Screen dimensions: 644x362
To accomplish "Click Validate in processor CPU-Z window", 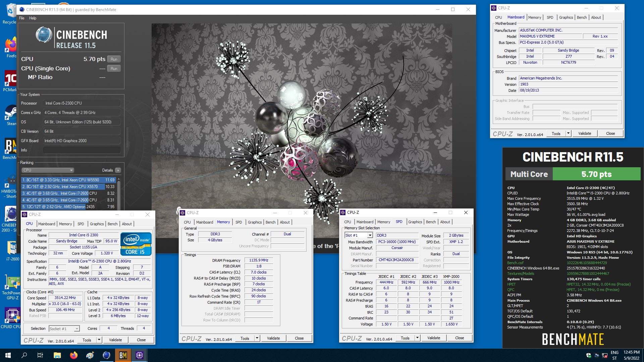I will point(115,340).
